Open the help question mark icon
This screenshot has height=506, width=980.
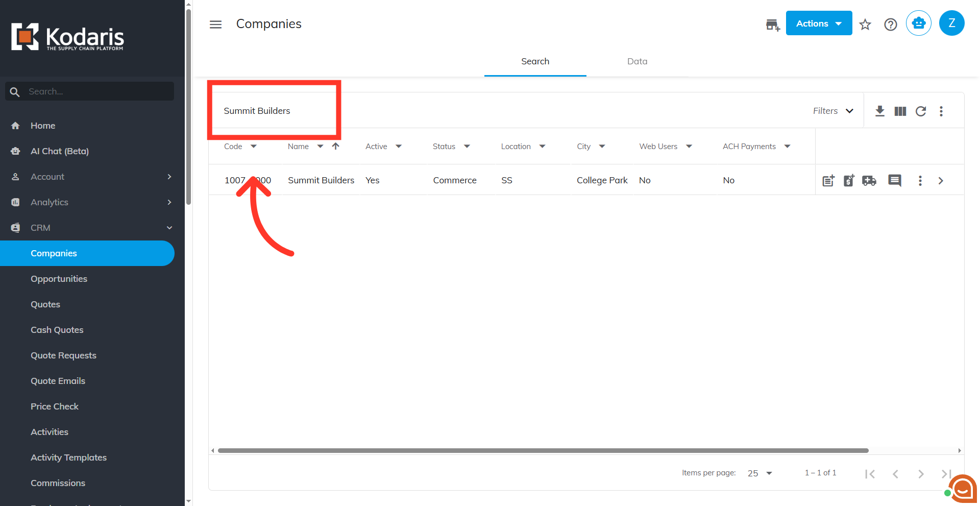(890, 24)
